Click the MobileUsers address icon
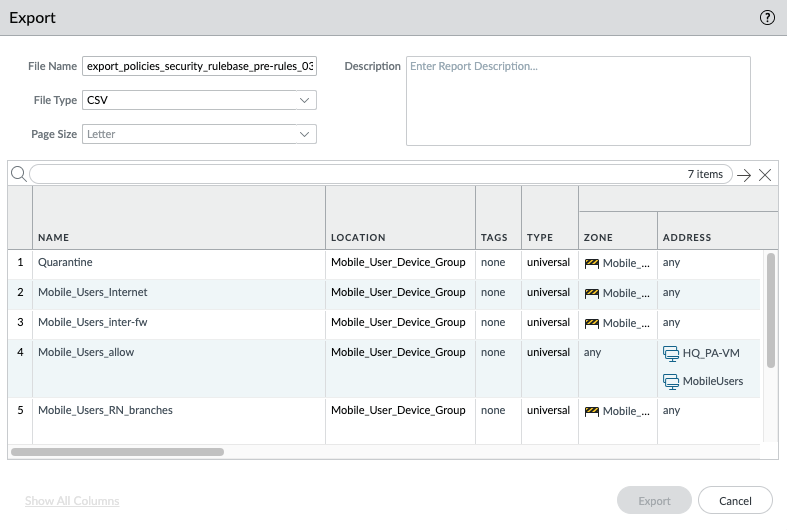This screenshot has width=787, height=530. click(671, 381)
